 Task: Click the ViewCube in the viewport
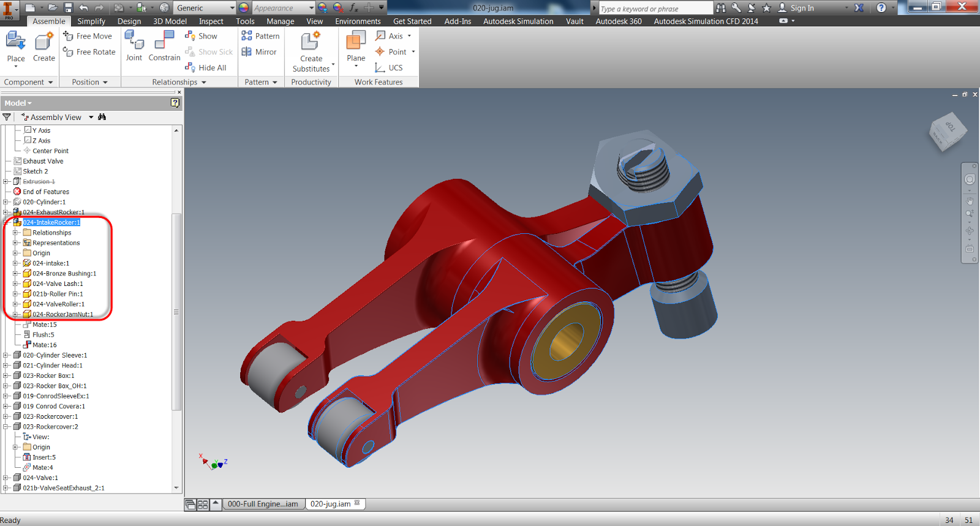point(948,131)
